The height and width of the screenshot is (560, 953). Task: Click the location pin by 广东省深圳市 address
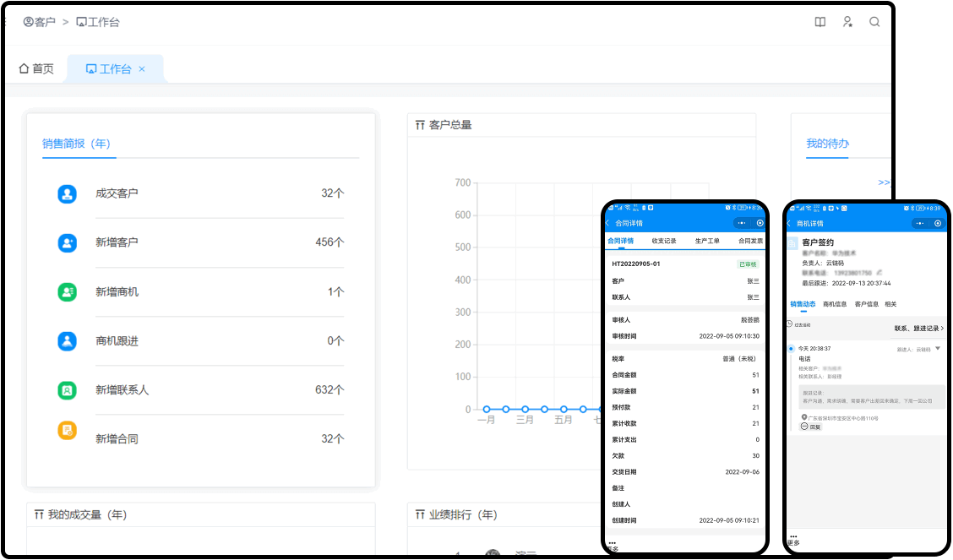pyautogui.click(x=804, y=418)
